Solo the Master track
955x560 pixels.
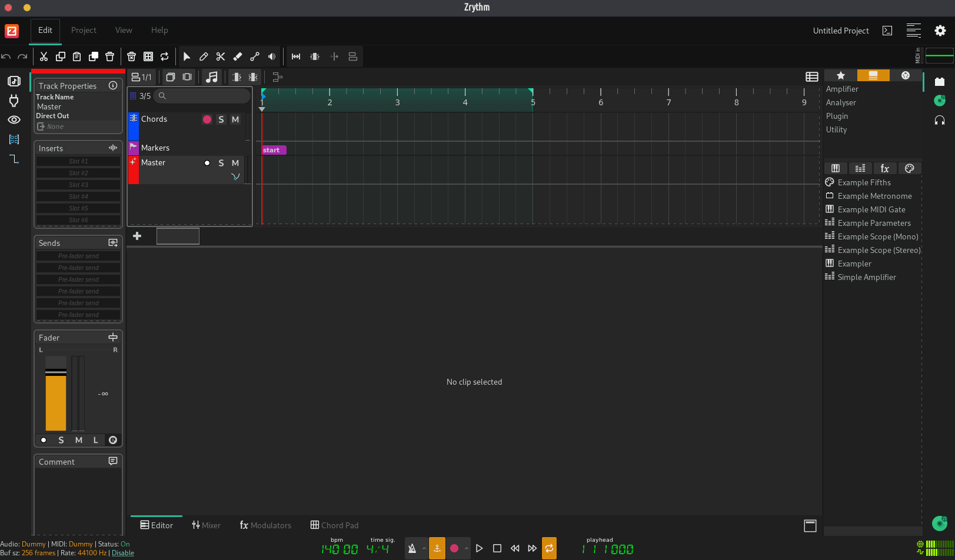(221, 163)
